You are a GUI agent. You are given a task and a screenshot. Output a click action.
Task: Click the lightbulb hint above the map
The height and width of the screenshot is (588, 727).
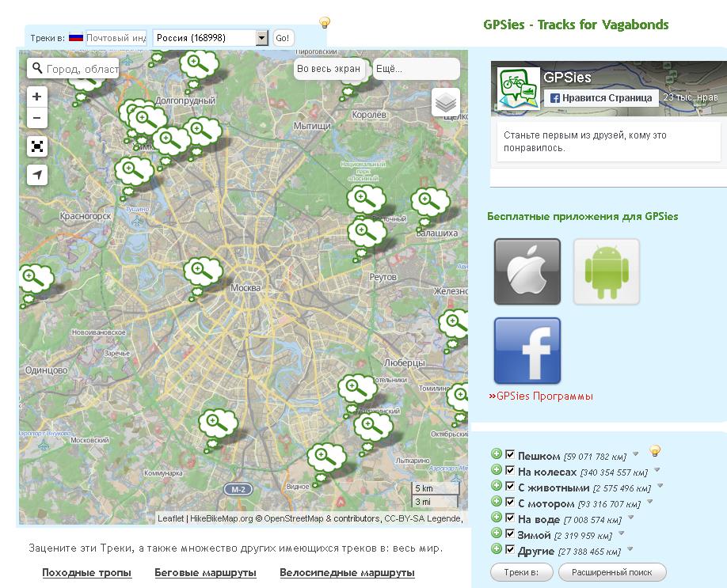[325, 22]
